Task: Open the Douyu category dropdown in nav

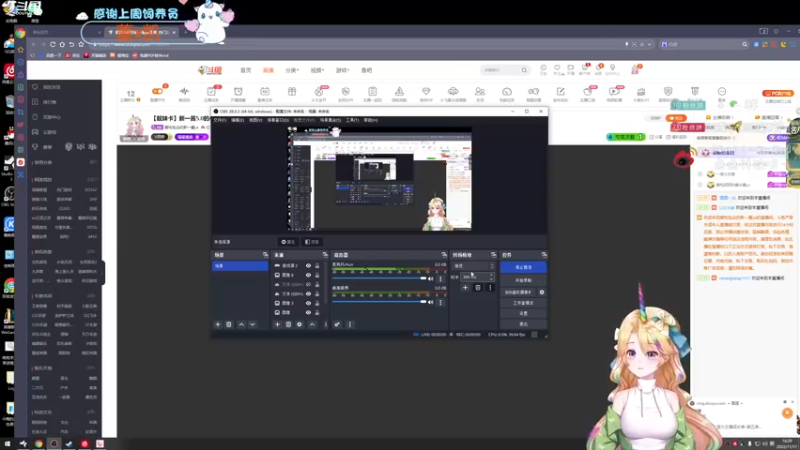Action: (x=292, y=70)
